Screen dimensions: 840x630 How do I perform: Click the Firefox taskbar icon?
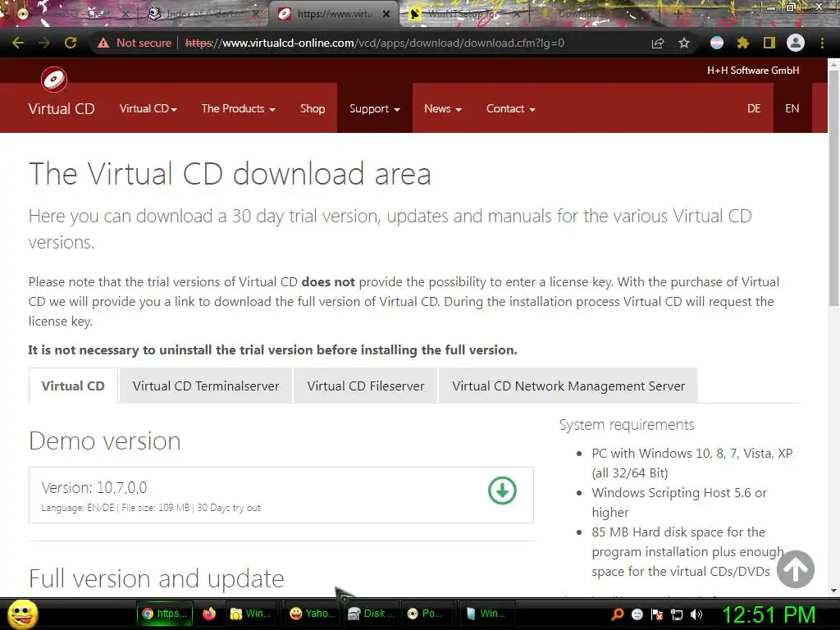[x=209, y=614]
